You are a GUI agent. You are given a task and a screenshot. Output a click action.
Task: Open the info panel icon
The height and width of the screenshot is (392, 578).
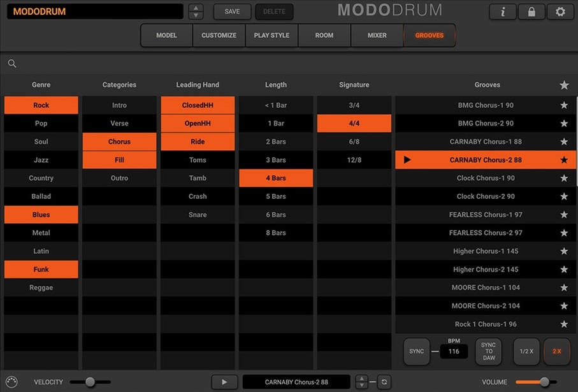pyautogui.click(x=503, y=12)
